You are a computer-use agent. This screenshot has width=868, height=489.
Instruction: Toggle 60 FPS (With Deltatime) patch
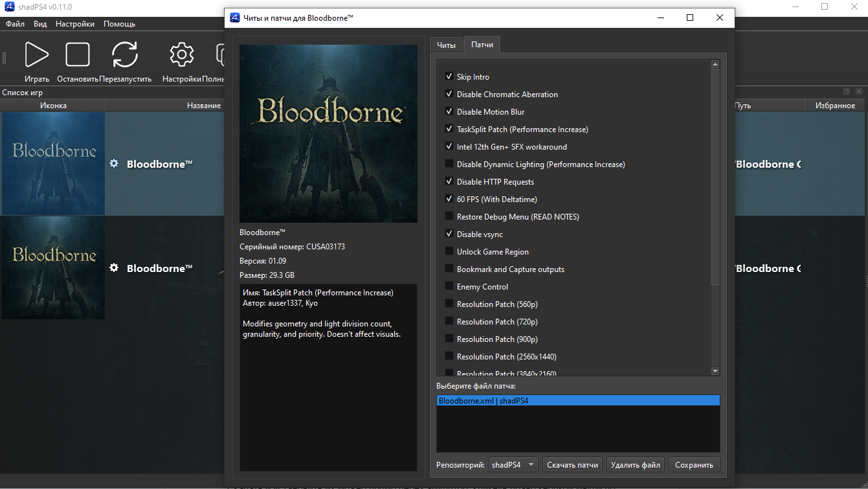point(449,199)
